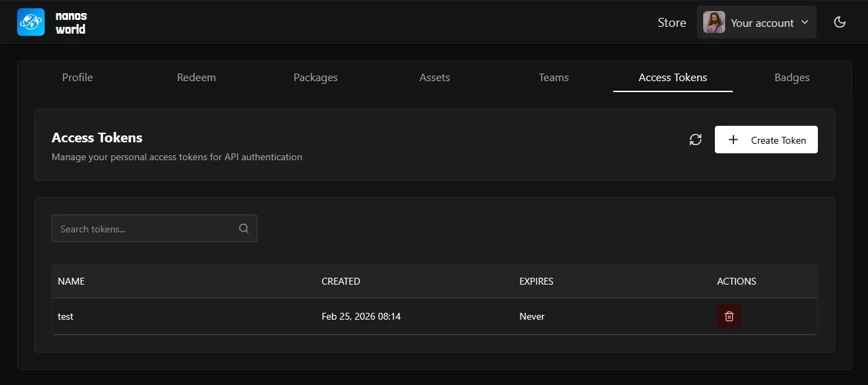
Task: Click the EXPIRES column header
Action: [536, 281]
